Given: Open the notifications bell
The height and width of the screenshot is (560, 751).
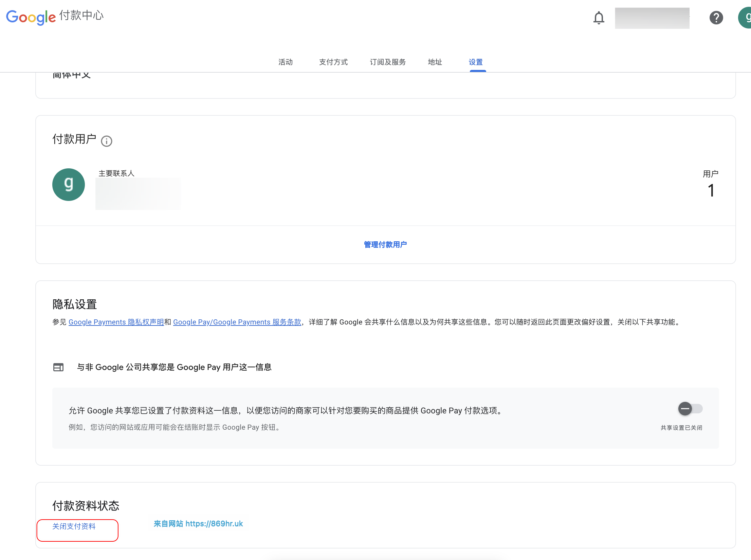Looking at the screenshot, I should pyautogui.click(x=599, y=18).
